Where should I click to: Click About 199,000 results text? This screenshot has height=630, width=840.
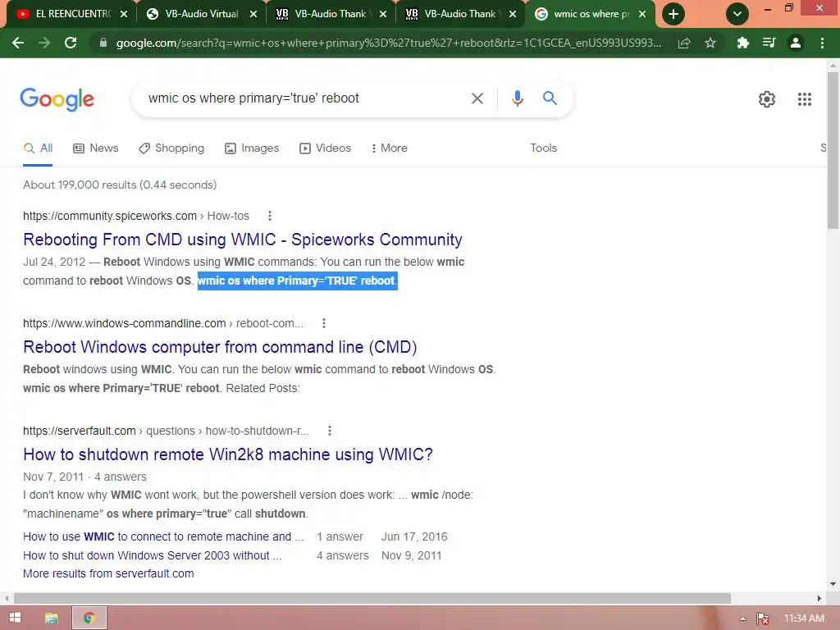click(120, 185)
